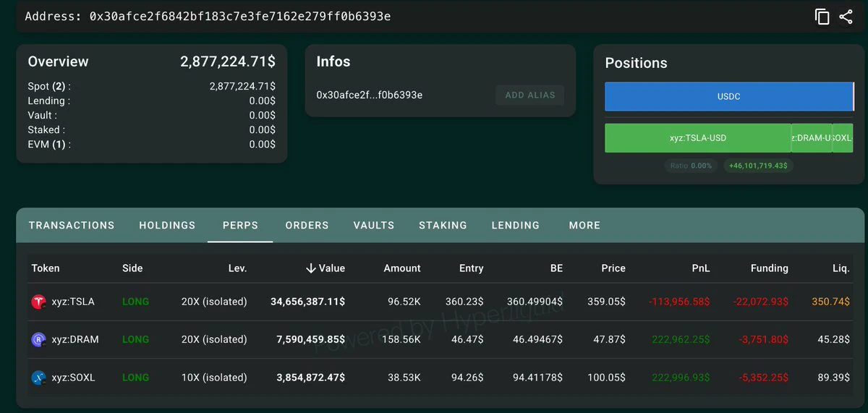The height and width of the screenshot is (413, 868).
Task: Click TSLA leverage 20X (isolated)
Action: [214, 302]
